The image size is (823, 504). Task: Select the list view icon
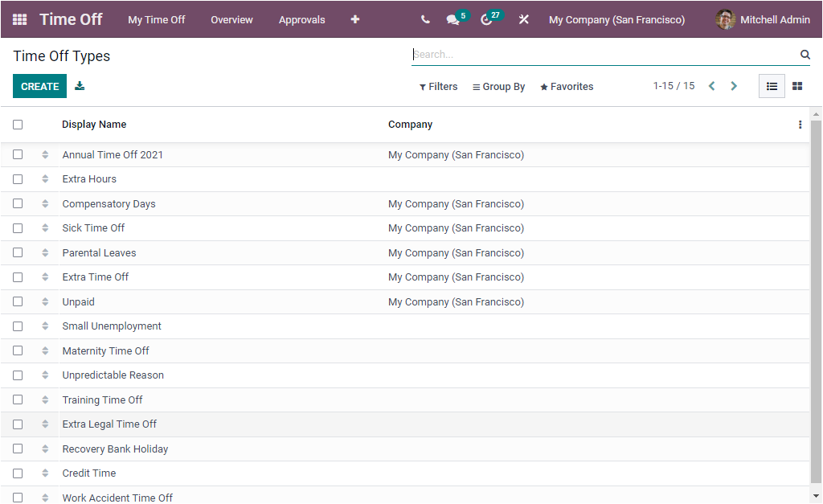pyautogui.click(x=771, y=86)
